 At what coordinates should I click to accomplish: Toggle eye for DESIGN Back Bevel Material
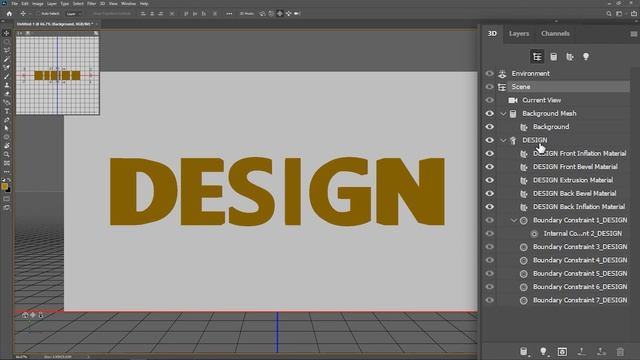coord(489,193)
